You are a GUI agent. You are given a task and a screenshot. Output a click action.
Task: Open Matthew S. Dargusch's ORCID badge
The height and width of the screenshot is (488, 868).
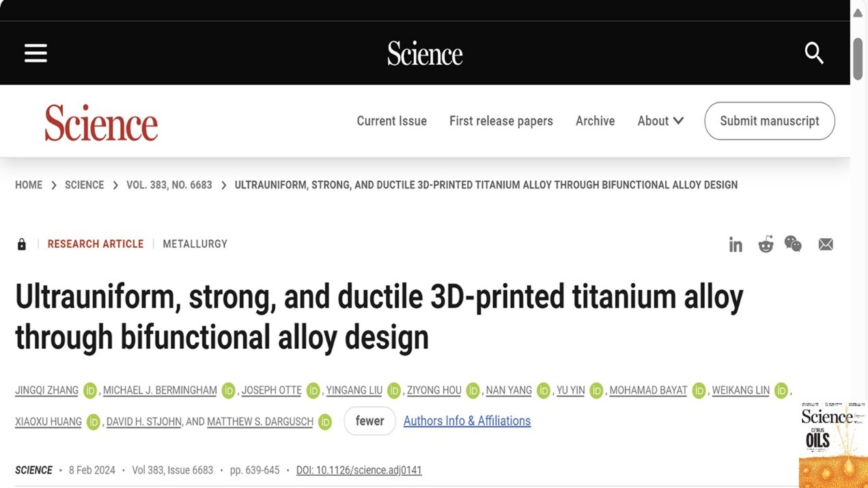click(x=324, y=422)
